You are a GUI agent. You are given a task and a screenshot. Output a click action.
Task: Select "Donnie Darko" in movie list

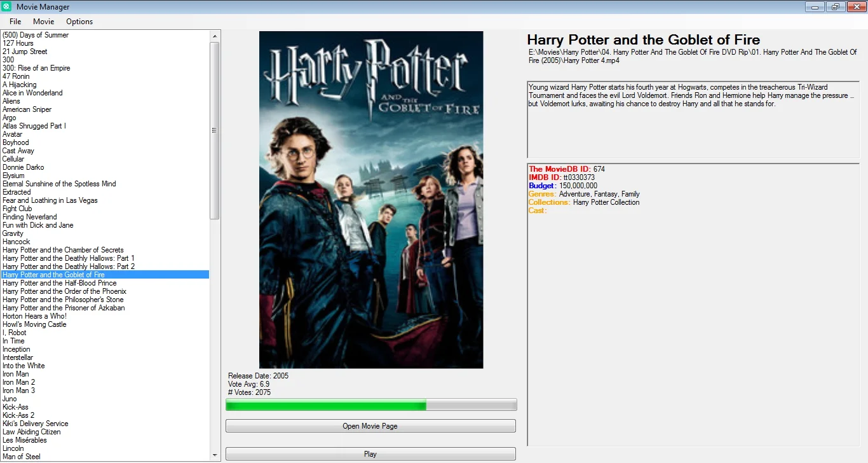click(x=105, y=167)
